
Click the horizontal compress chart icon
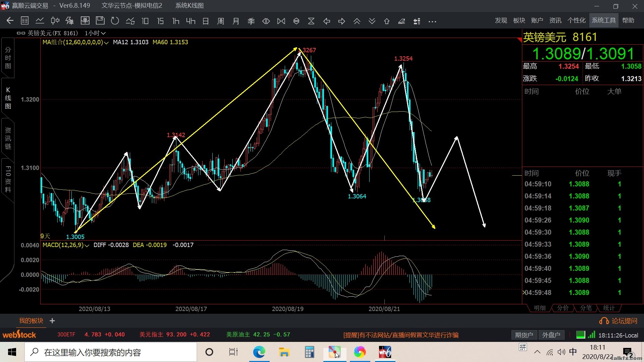tap(281, 21)
